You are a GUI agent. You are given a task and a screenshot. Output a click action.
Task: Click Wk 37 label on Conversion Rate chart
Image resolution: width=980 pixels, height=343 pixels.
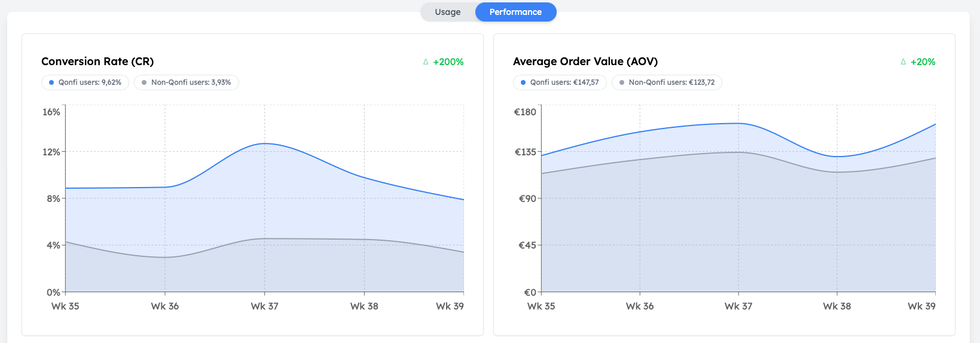(264, 306)
